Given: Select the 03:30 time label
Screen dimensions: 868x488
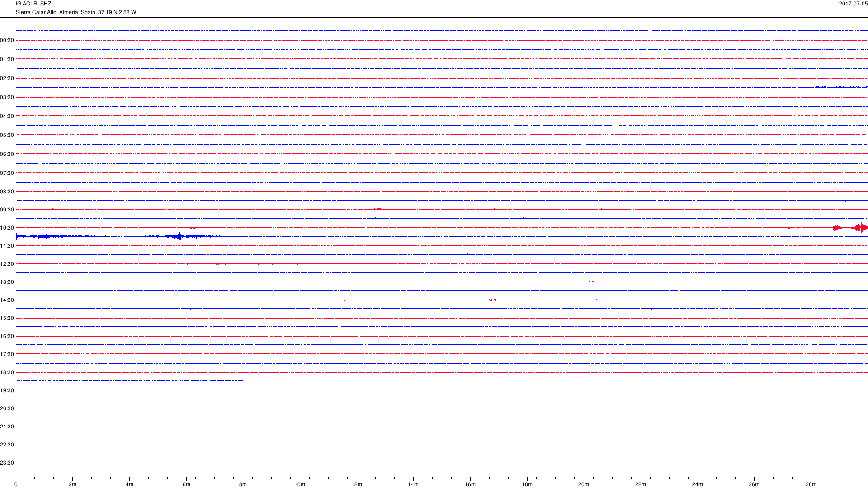Looking at the screenshot, I should click(x=7, y=97).
